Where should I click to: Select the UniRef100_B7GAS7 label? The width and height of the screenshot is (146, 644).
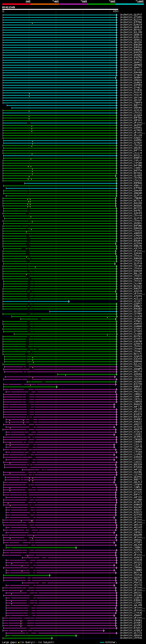click(131, 628)
